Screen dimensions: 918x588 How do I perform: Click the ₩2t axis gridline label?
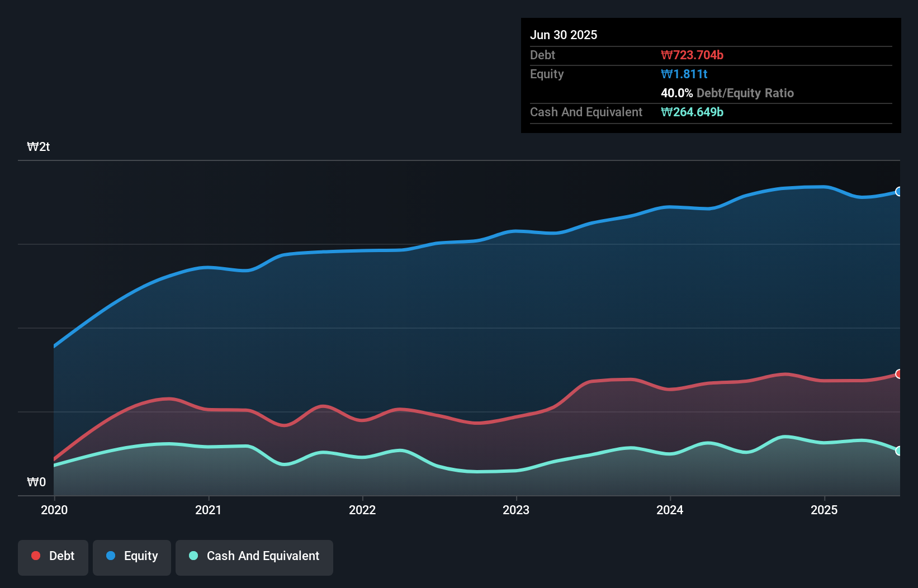pyautogui.click(x=38, y=146)
